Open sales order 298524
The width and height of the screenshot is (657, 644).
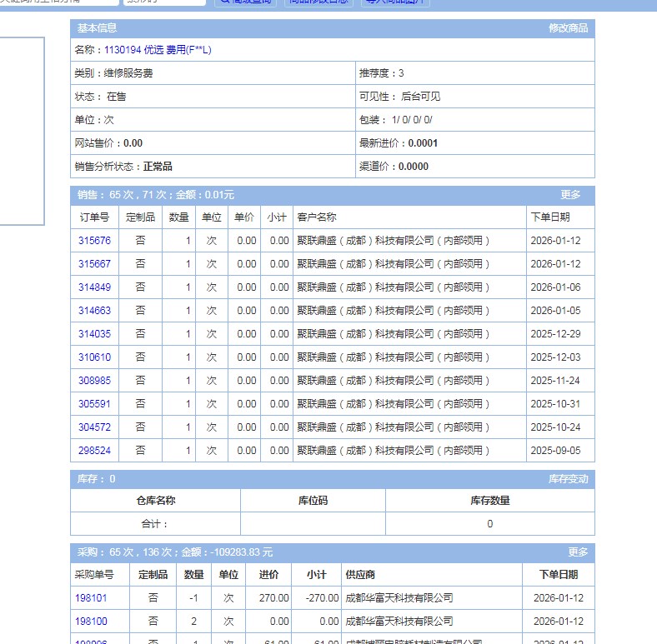94,451
